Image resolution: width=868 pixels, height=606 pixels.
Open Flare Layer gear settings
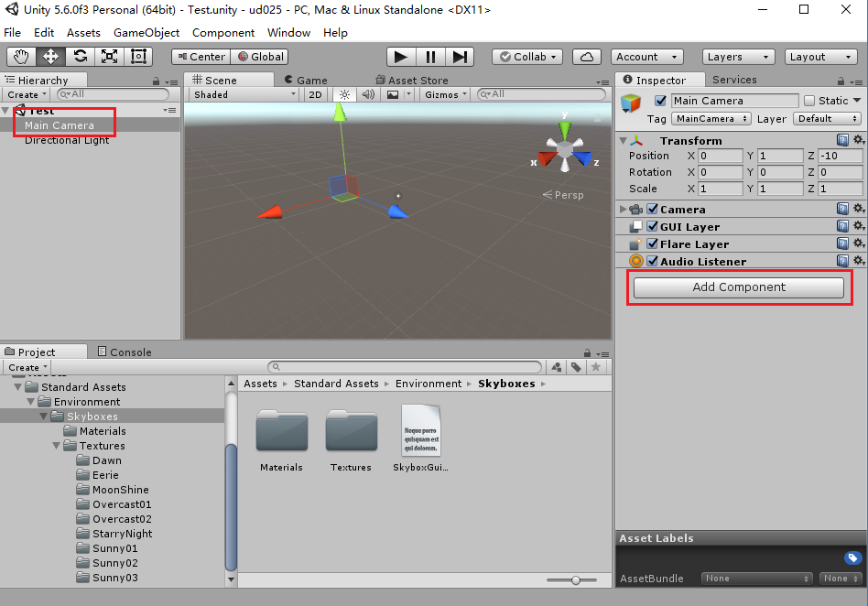(858, 243)
